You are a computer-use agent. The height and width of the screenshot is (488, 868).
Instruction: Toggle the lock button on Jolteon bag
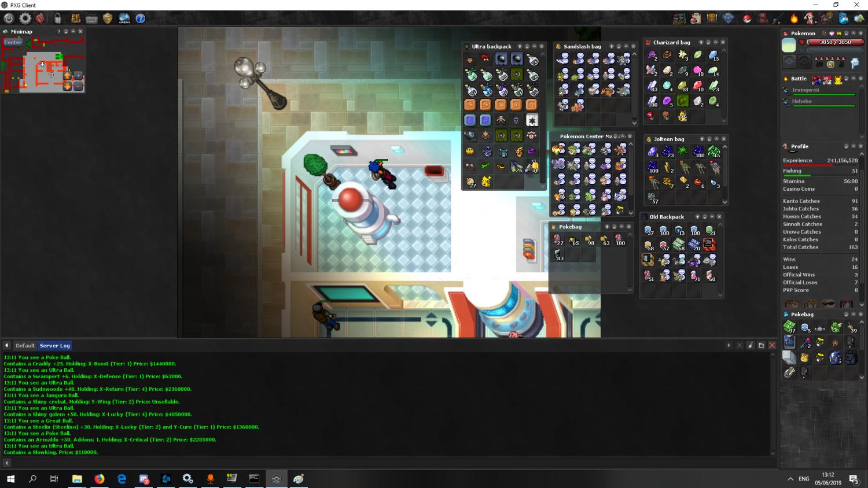coord(709,139)
